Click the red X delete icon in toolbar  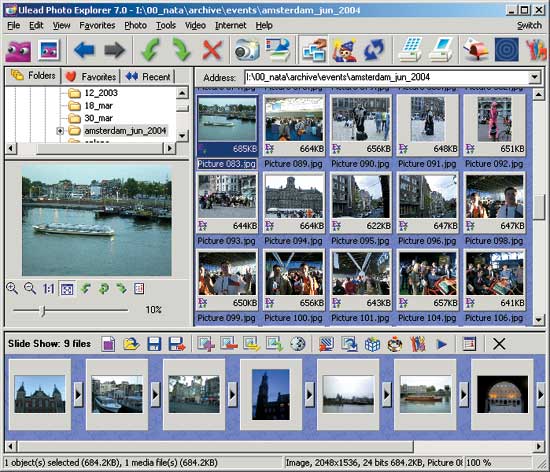click(212, 50)
